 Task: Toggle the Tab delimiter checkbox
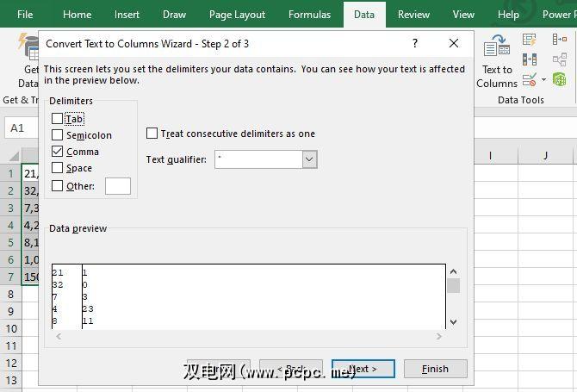click(x=57, y=119)
